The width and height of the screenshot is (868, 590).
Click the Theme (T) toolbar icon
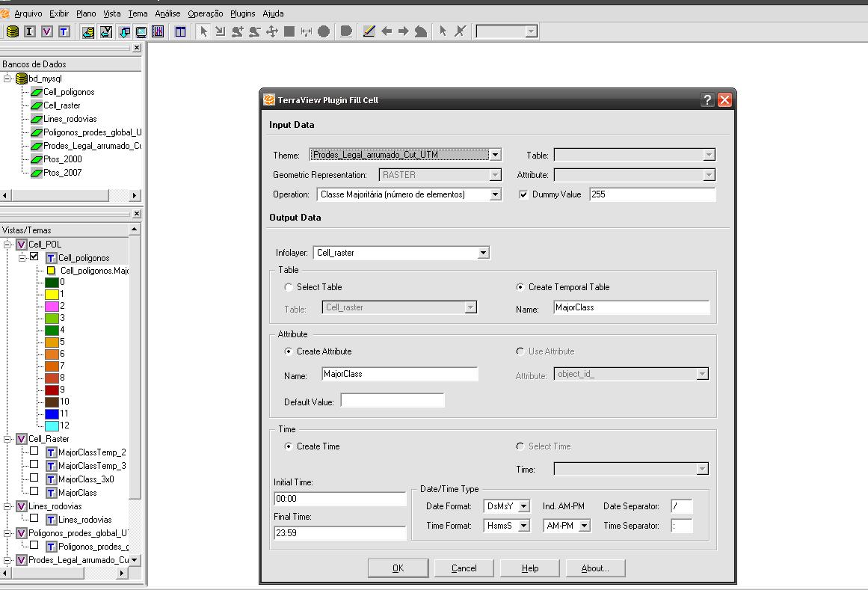point(64,31)
